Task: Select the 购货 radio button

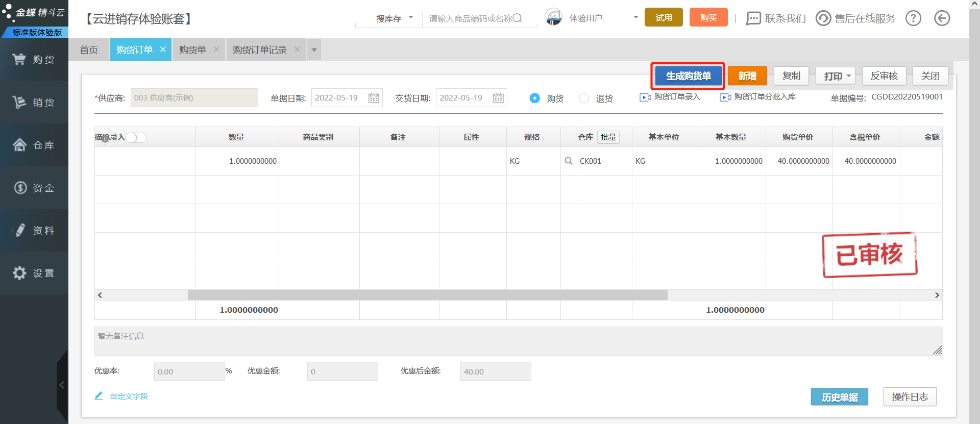Action: coord(534,98)
